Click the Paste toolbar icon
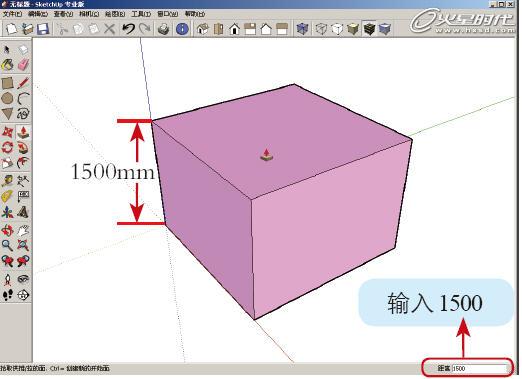Viewport: 522px width, 379px height. [x=94, y=29]
